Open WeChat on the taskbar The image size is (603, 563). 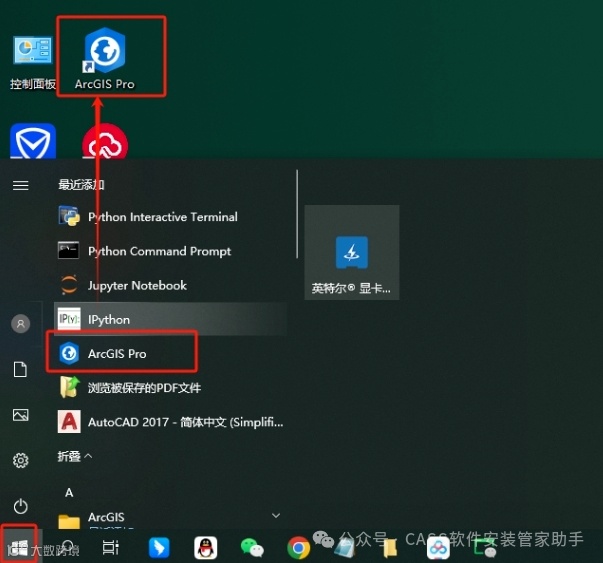252,548
